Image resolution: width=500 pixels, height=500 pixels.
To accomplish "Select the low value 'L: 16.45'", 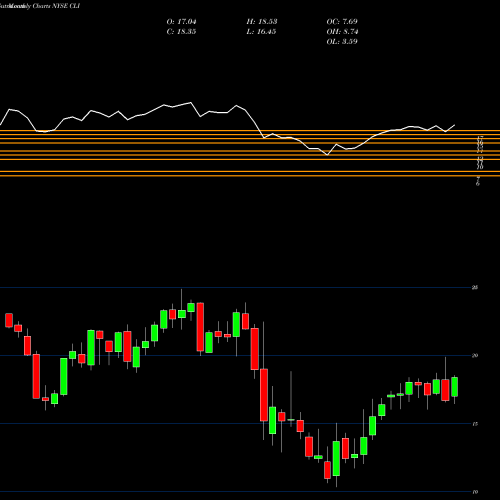I will tap(261, 32).
